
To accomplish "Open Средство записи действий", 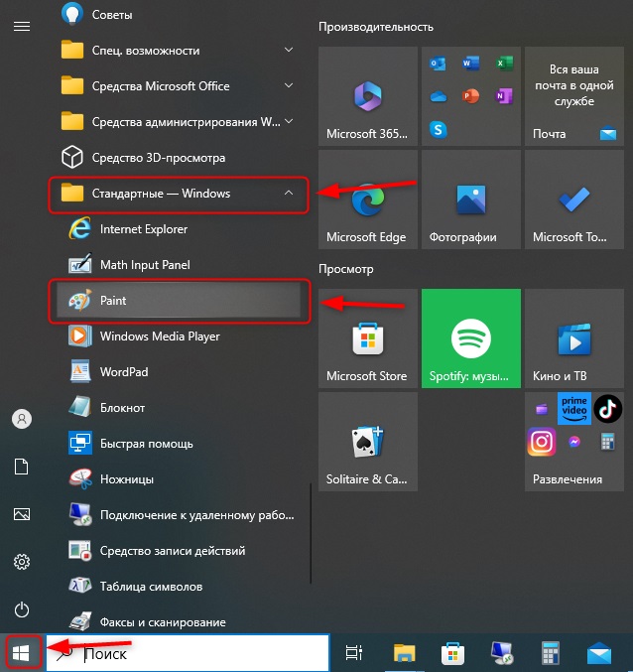I will pyautogui.click(x=179, y=551).
